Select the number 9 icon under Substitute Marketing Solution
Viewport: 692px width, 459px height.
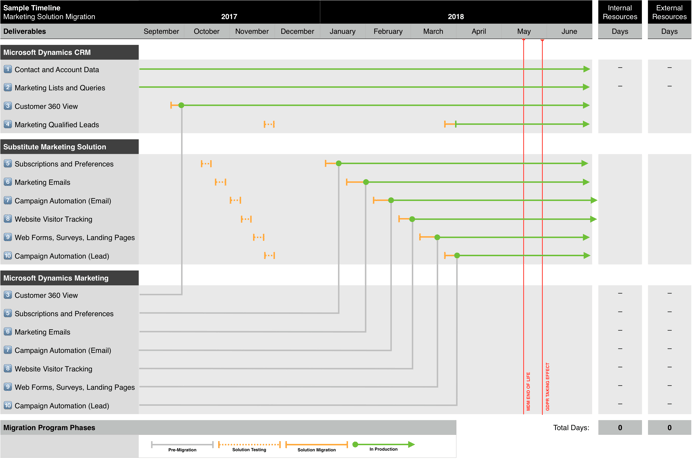8,237
